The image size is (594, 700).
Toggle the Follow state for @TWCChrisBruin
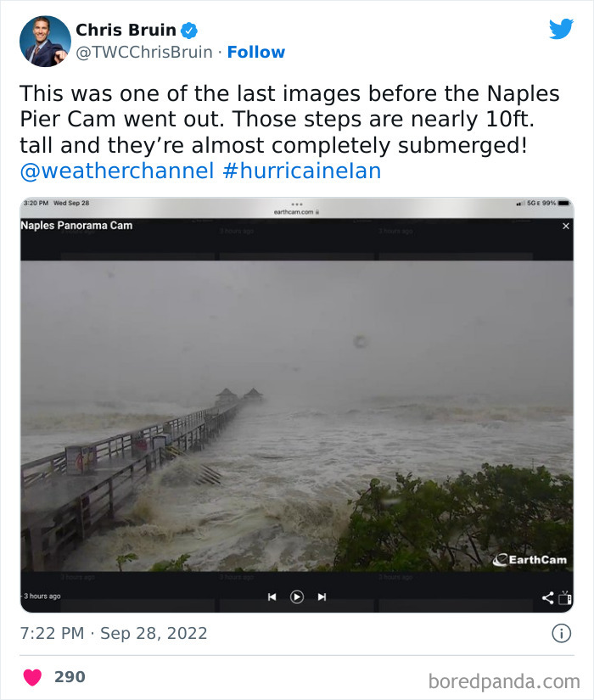click(256, 52)
